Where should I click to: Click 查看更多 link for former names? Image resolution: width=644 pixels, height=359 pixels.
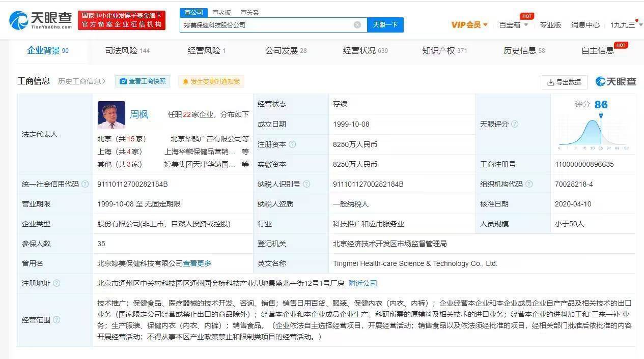click(197, 263)
